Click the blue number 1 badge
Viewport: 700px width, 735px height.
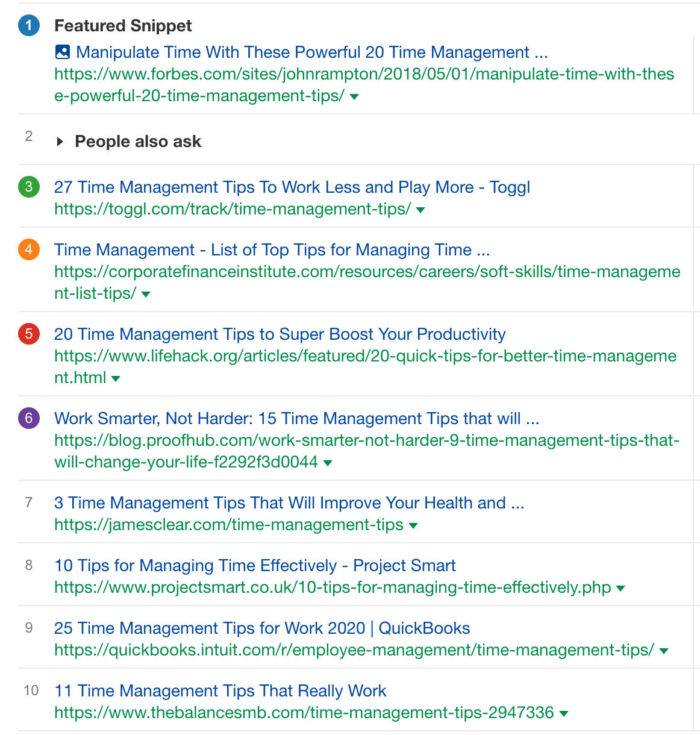click(29, 26)
